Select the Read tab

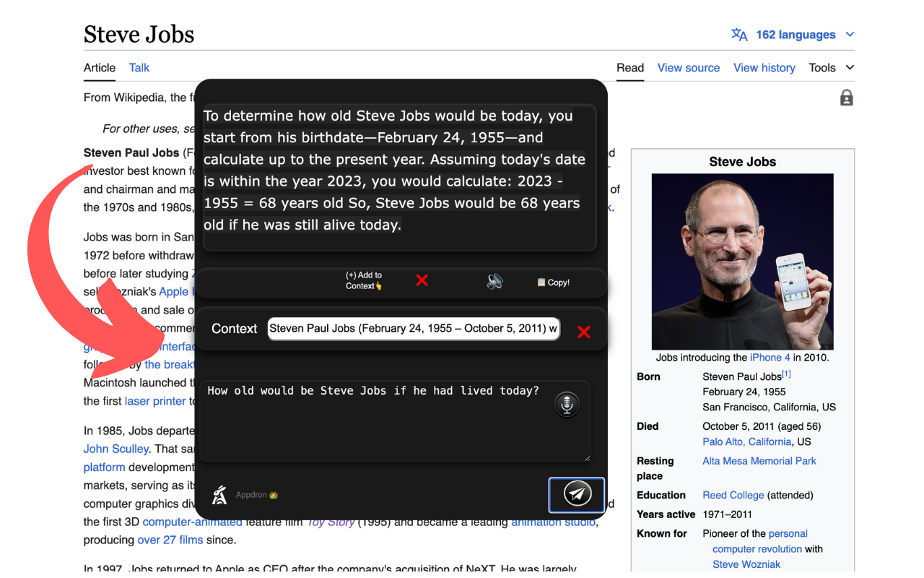click(x=630, y=67)
